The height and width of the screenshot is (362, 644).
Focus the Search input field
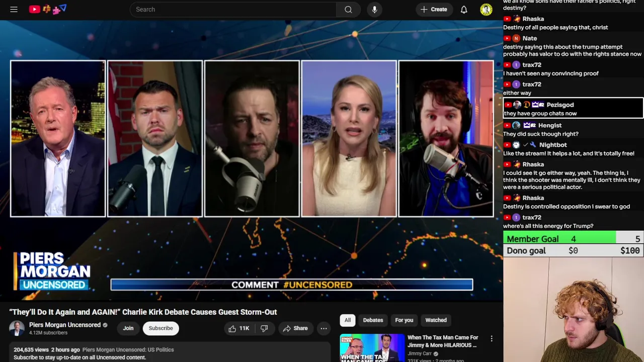pyautogui.click(x=233, y=9)
